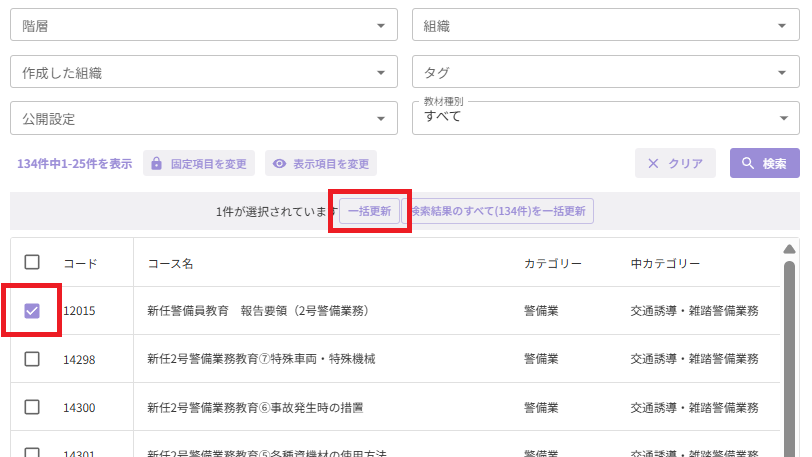Click the scrollbar up arrow of the table
This screenshot has width=812, height=457.
click(x=789, y=249)
